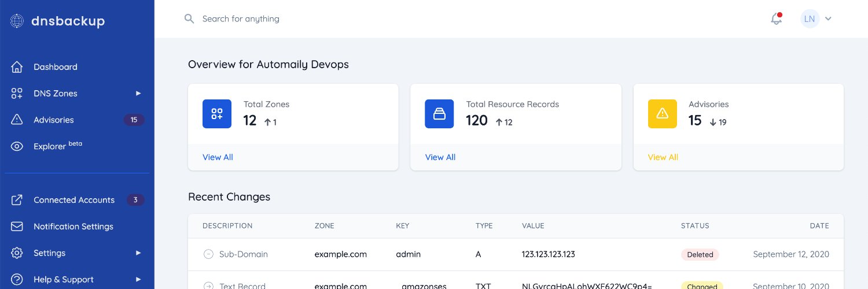Click the minus circle icon beside Sub-Domain
Image resolution: width=868 pixels, height=289 pixels.
click(x=208, y=254)
